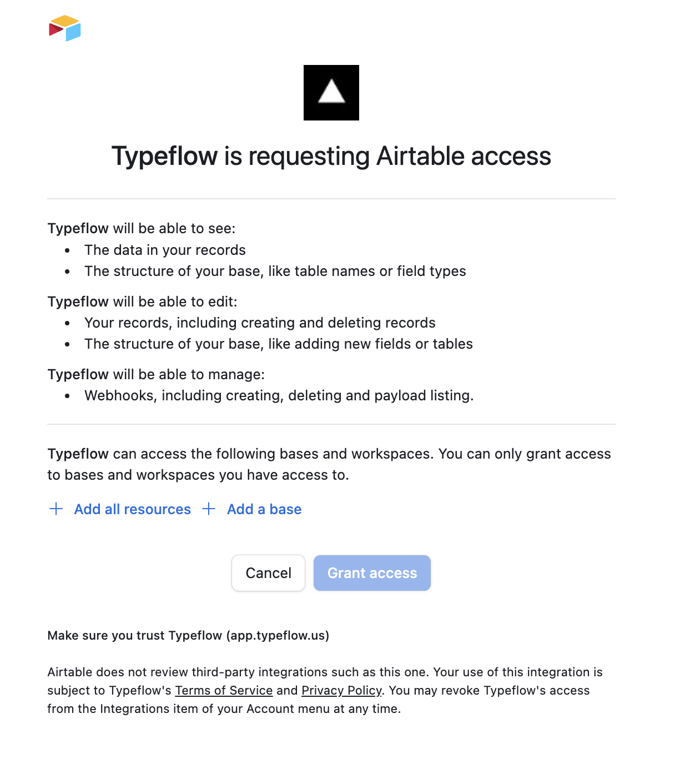
Task: Click the 'adding new fields or tables' permission
Action: 278,344
